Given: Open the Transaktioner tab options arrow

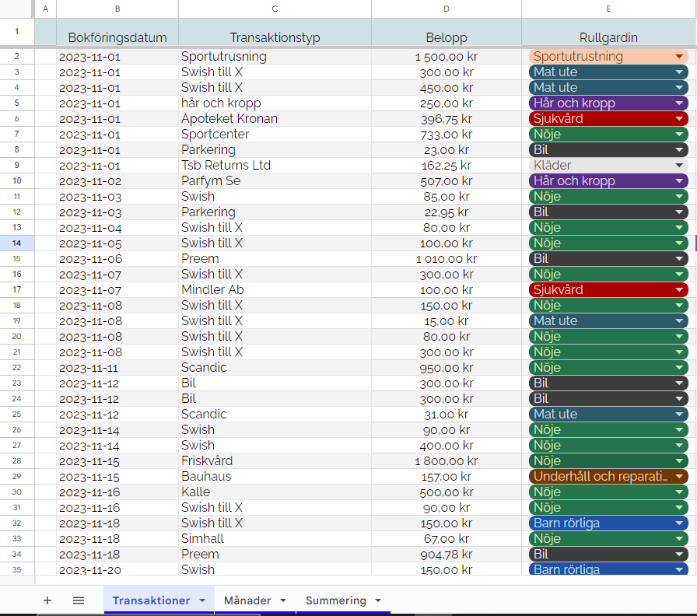Looking at the screenshot, I should click(x=202, y=600).
